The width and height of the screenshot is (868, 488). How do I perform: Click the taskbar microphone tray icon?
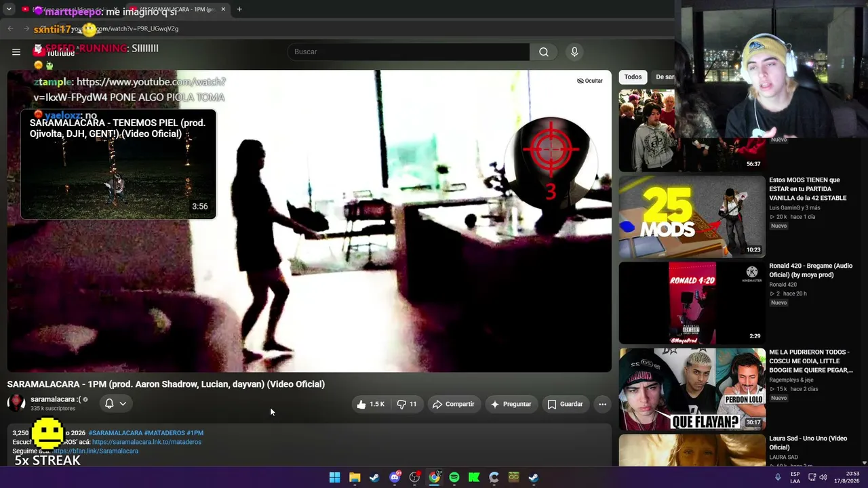pos(778,477)
